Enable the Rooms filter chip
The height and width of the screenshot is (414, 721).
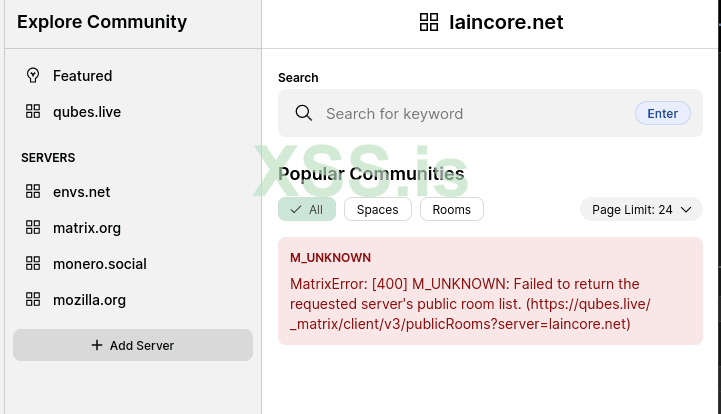[451, 209]
